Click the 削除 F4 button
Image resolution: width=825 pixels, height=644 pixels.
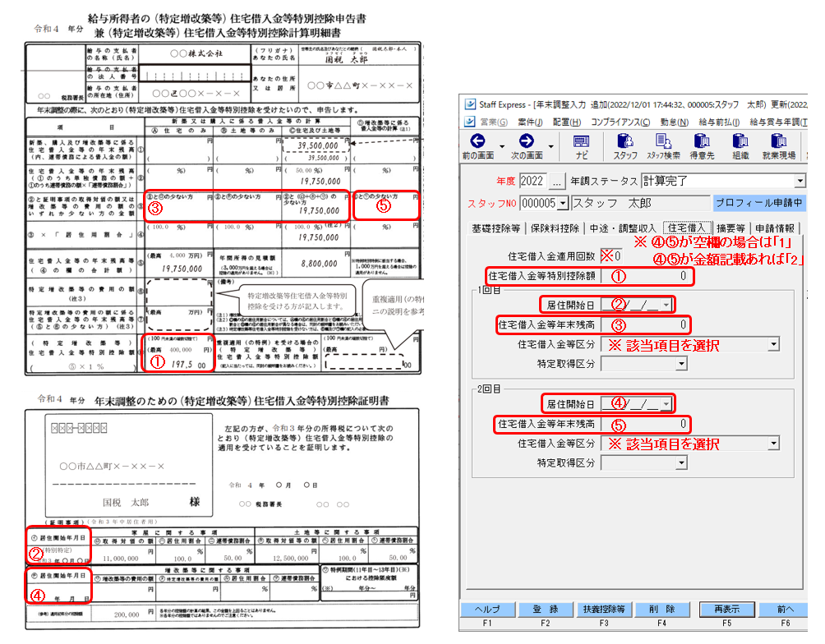click(x=662, y=609)
